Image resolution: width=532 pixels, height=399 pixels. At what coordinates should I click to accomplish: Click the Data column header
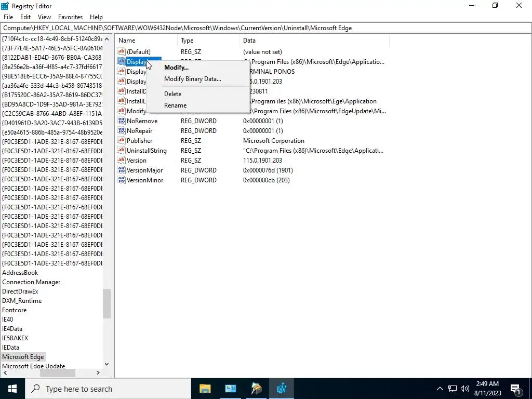click(x=314, y=41)
